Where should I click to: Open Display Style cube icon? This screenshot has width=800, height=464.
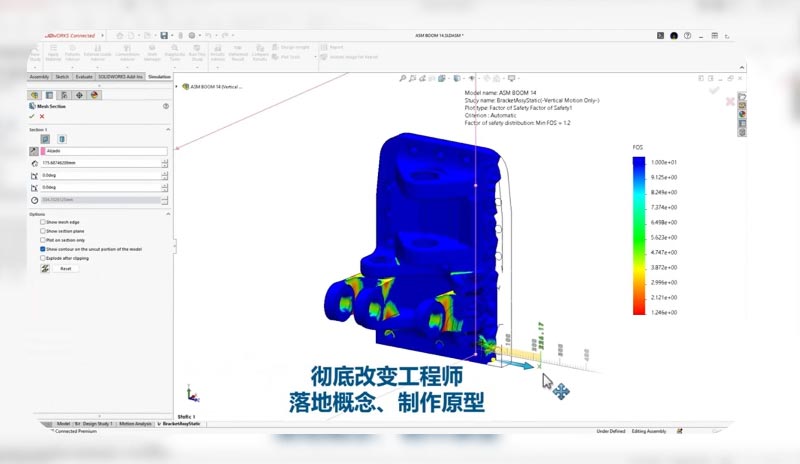pyautogui.click(x=457, y=78)
